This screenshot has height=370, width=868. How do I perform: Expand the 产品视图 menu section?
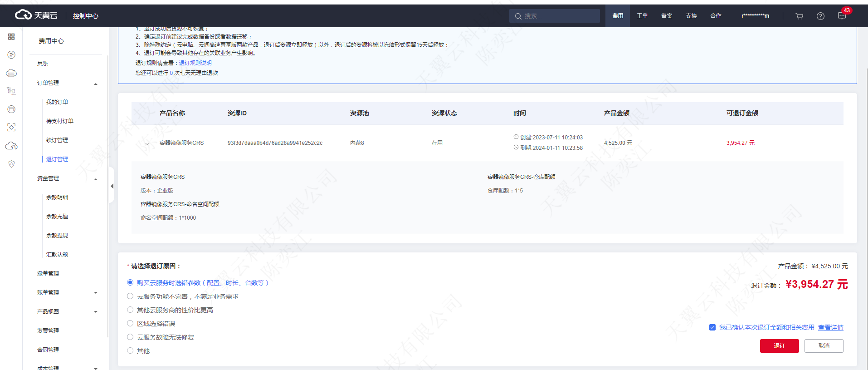tap(96, 312)
